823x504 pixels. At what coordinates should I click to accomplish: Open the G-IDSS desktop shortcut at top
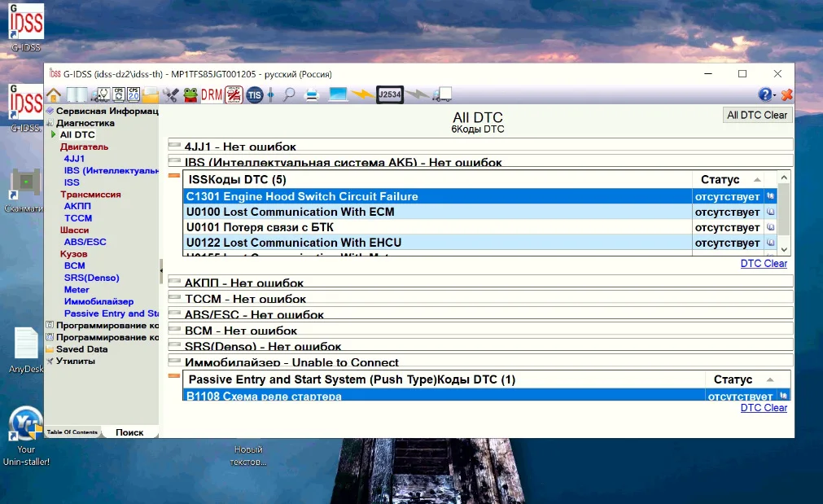(x=26, y=28)
